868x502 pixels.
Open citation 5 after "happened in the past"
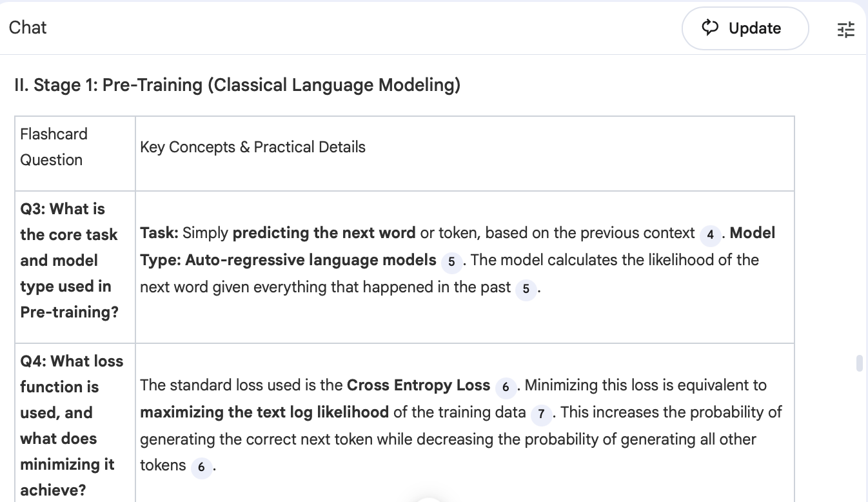pyautogui.click(x=526, y=290)
